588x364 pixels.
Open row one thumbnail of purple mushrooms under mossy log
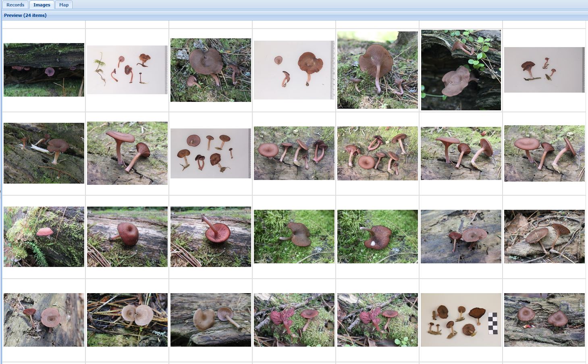pos(44,70)
